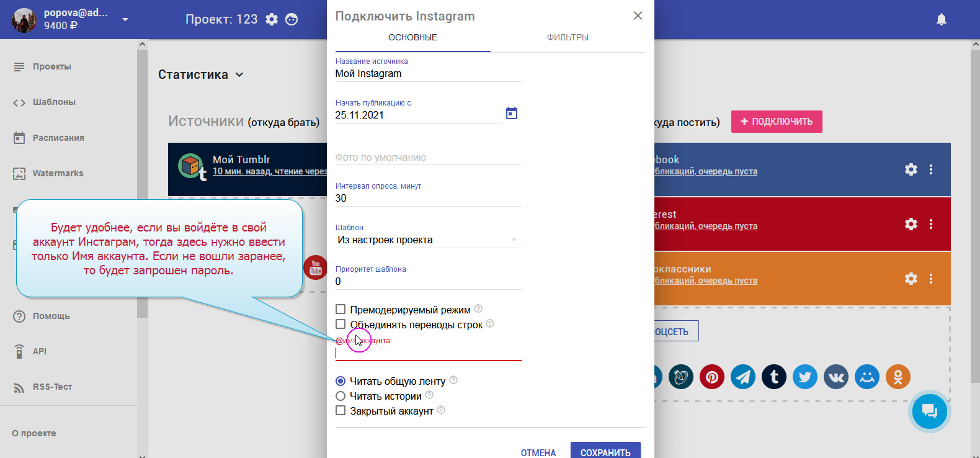Click the @имя аккаунта input field

pos(428,353)
